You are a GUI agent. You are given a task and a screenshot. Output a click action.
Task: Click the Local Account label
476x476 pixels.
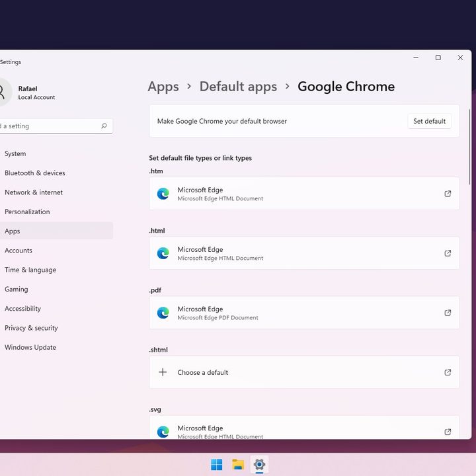(x=36, y=97)
